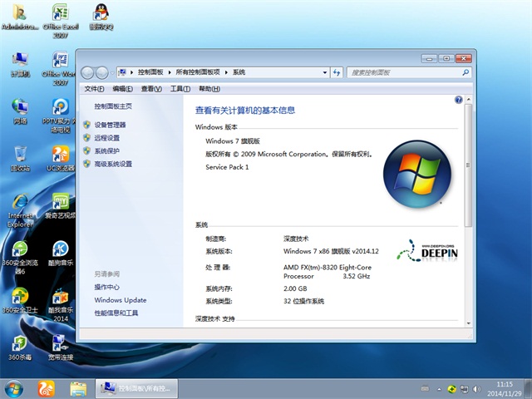This screenshot has width=532, height=399.
Task: Click the volume speaker tray icon
Action: point(476,389)
